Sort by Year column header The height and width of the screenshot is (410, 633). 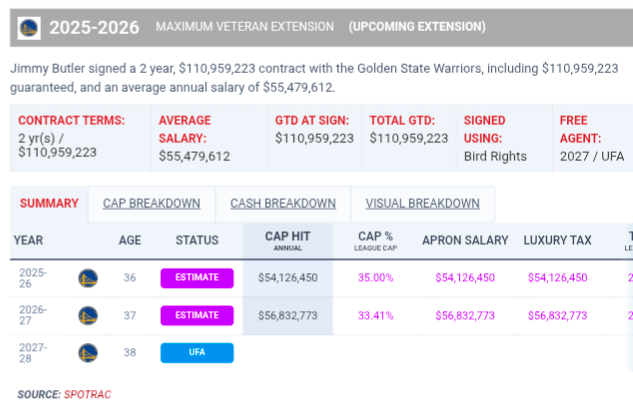pos(28,240)
